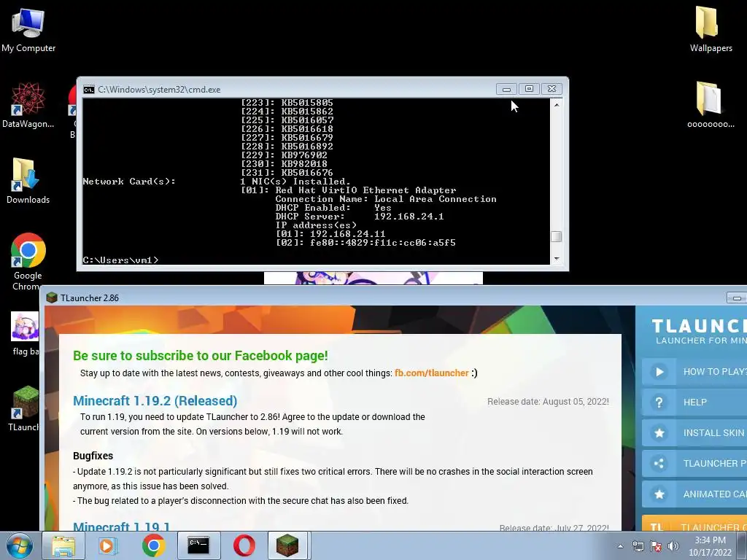Click the TLAUNCHER P... share sidebar button
The image size is (747, 560).
[694, 463]
